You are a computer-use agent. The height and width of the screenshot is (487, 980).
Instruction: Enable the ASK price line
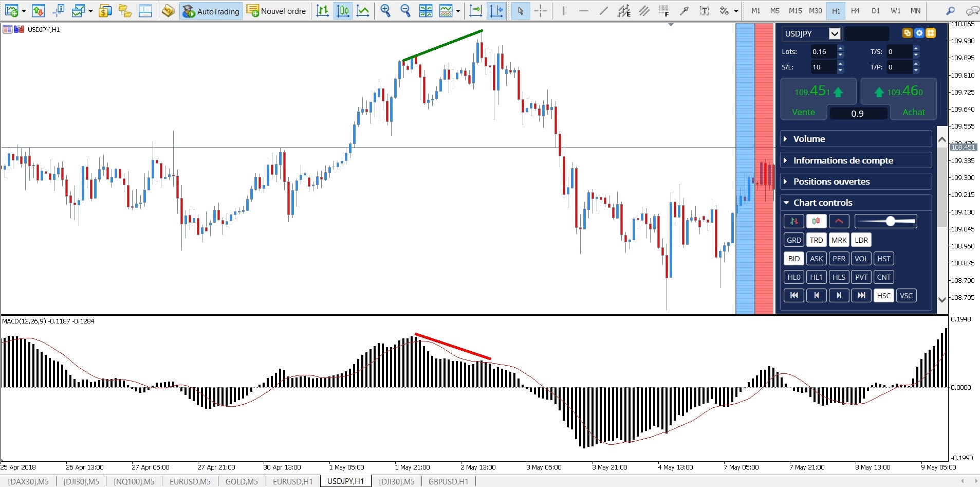pyautogui.click(x=817, y=258)
